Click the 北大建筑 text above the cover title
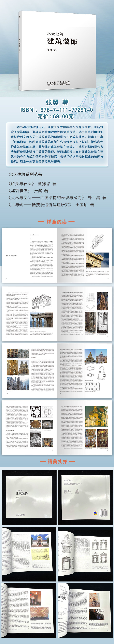This screenshot has width=114, height=644. click(55, 34)
